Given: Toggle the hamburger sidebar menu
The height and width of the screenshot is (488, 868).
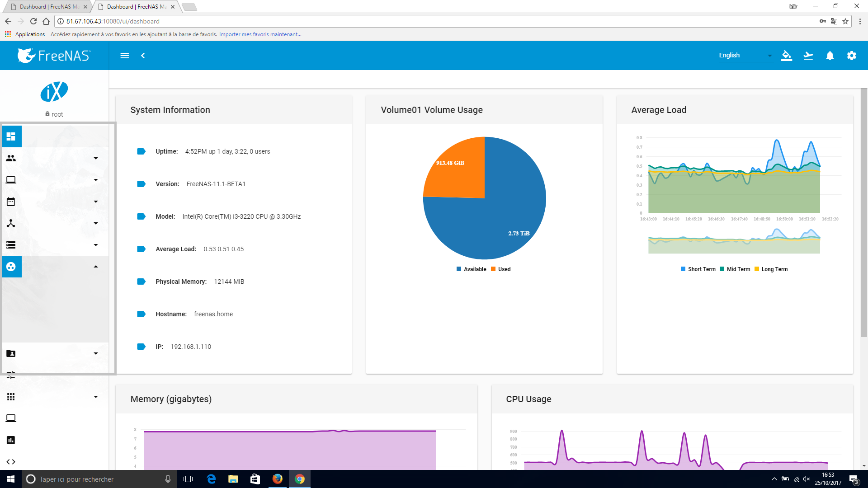Looking at the screenshot, I should pos(125,56).
